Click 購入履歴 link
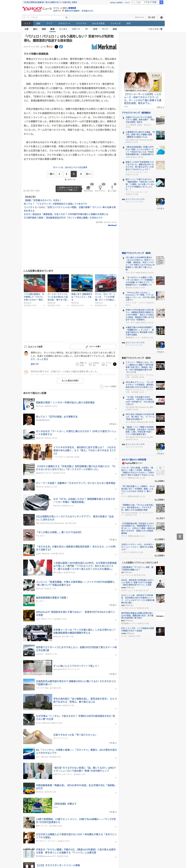 point(152,17)
